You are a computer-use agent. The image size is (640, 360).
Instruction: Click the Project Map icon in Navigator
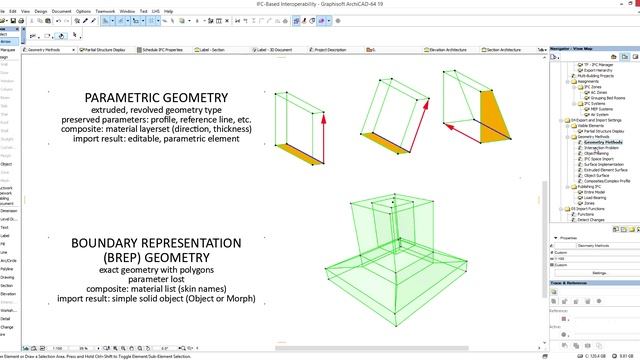(x=613, y=57)
